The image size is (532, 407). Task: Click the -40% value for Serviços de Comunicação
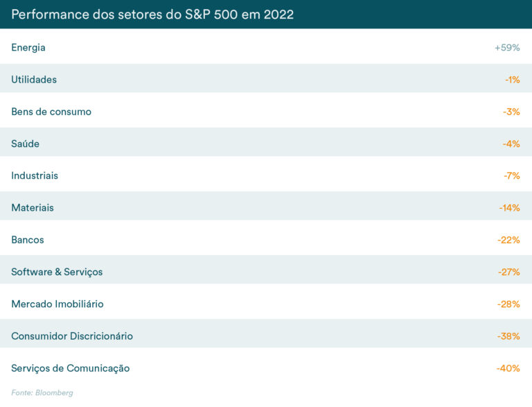508,368
